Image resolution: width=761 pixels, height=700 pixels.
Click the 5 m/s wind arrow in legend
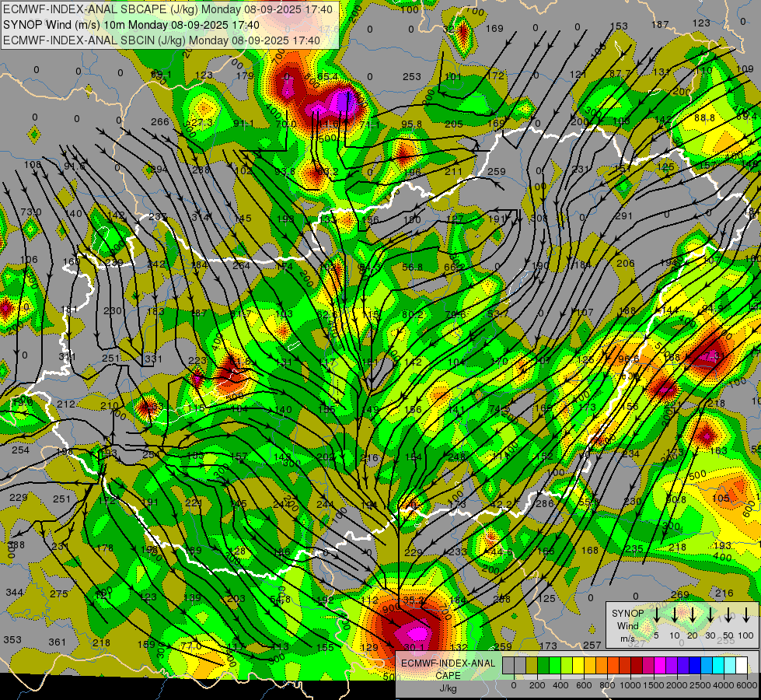(x=657, y=615)
